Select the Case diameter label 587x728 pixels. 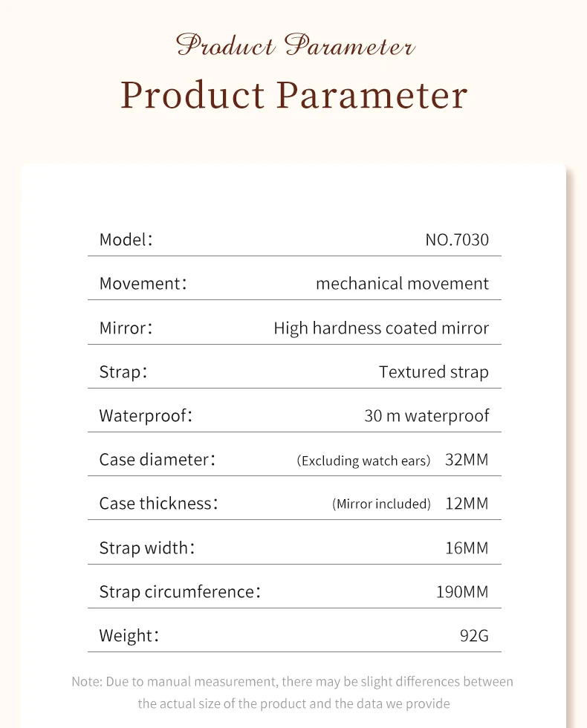(158, 459)
